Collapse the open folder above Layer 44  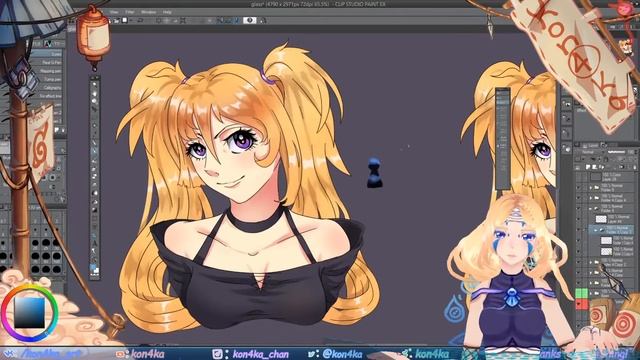pyautogui.click(x=590, y=209)
